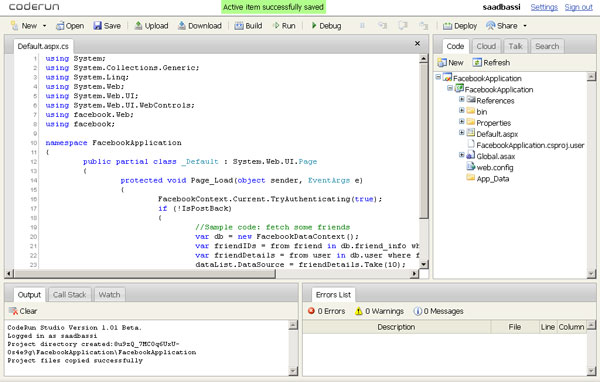Click the coderun logo
Screen dimensions: 600x382
click(34, 7)
